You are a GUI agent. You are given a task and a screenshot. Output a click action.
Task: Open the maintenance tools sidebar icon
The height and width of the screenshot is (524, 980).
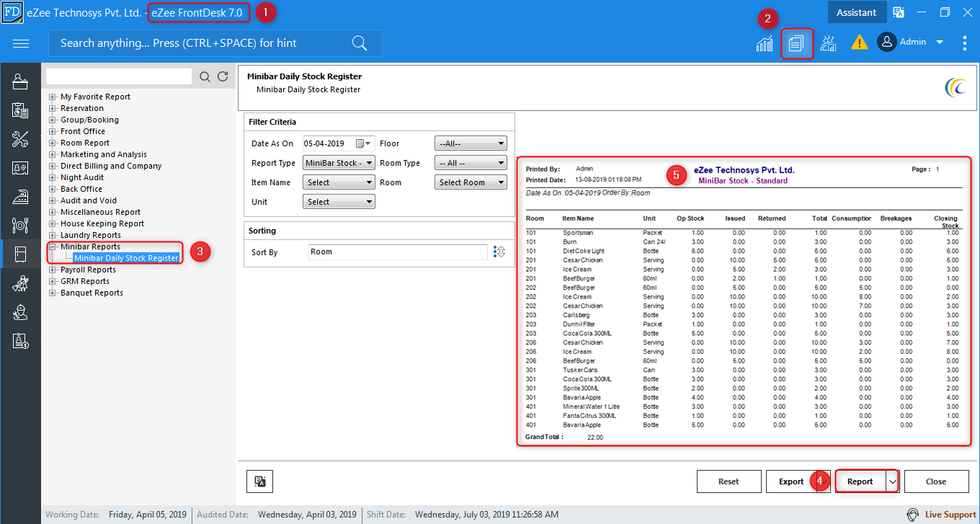[x=20, y=139]
